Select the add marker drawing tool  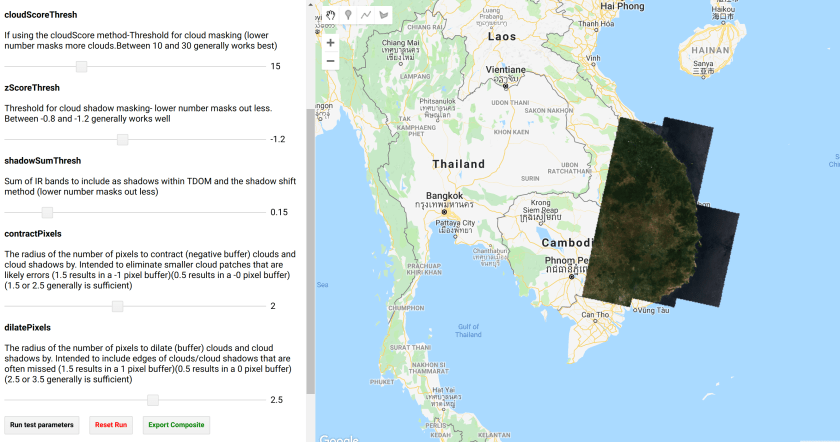[x=349, y=16]
